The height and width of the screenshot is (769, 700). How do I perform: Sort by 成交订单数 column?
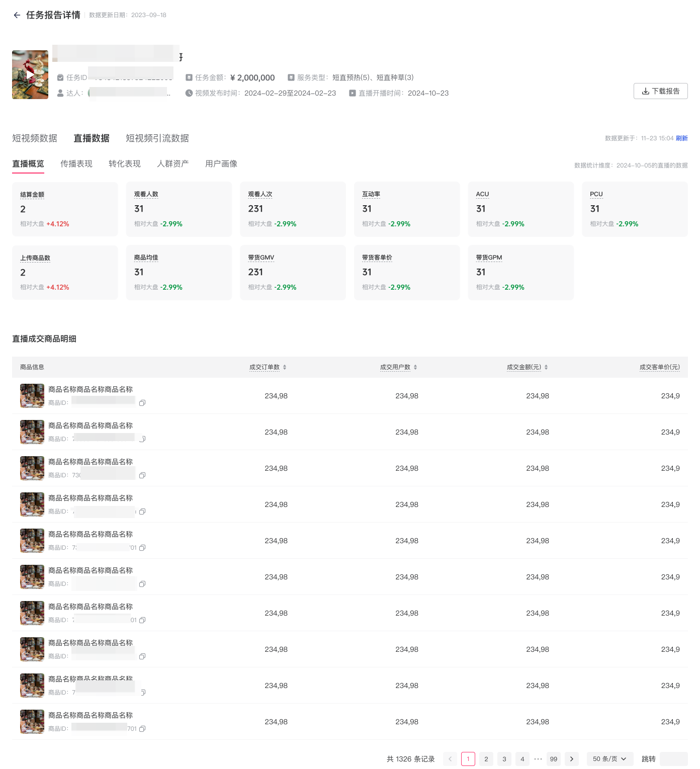285,367
